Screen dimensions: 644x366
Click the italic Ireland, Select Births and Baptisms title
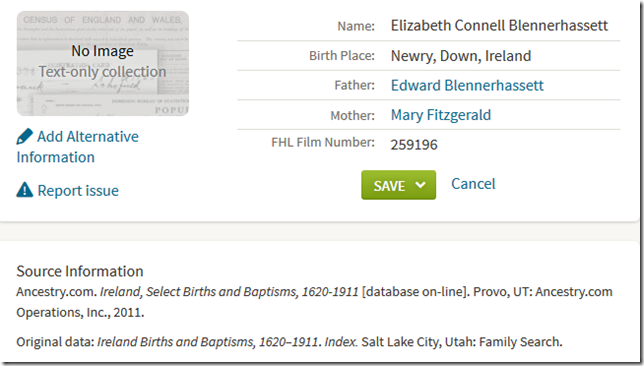coord(229,292)
